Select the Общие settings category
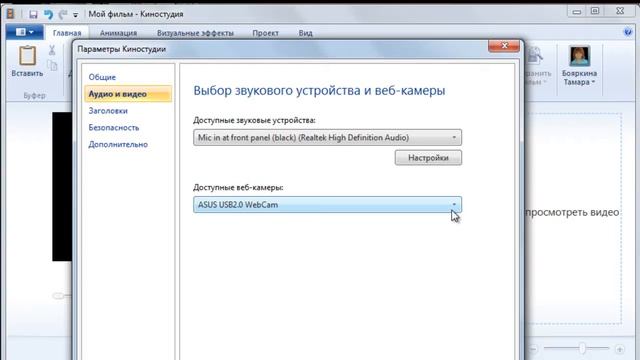 [102, 77]
